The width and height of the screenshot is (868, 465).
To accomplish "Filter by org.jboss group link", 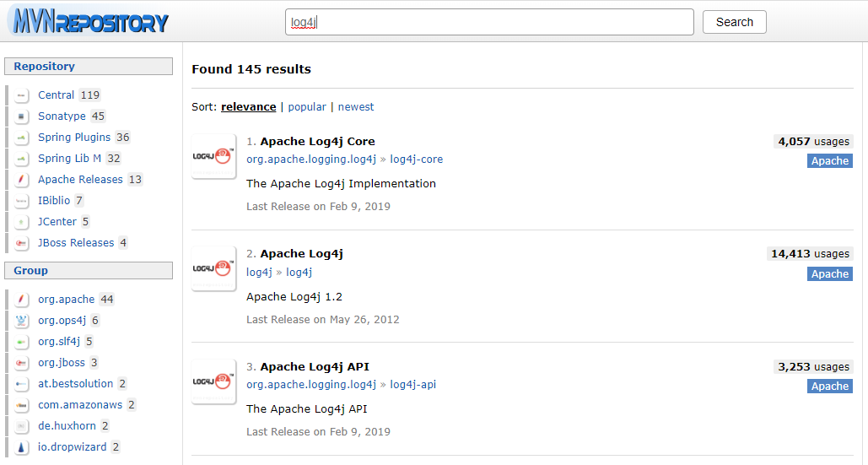I will [62, 363].
